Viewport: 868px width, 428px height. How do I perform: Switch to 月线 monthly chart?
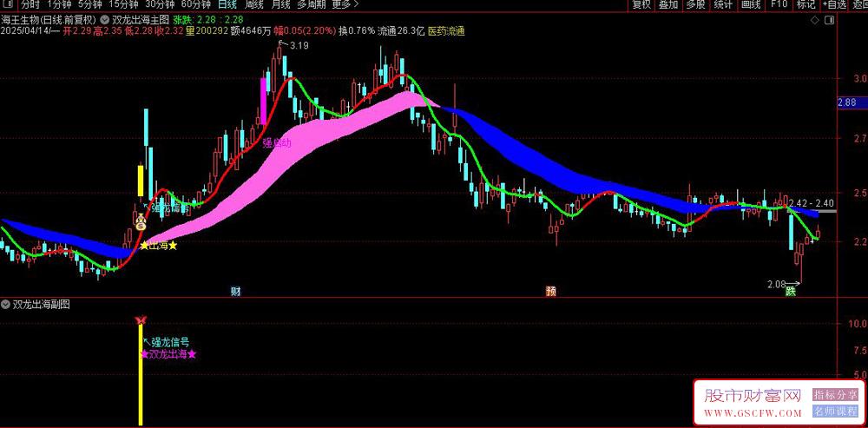(280, 5)
